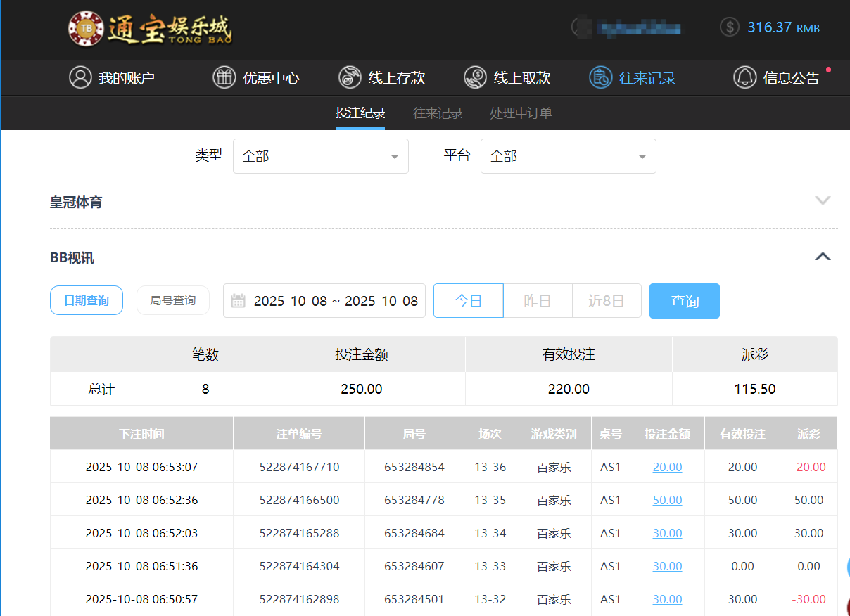Switch to the 往来记录 tab

437,113
